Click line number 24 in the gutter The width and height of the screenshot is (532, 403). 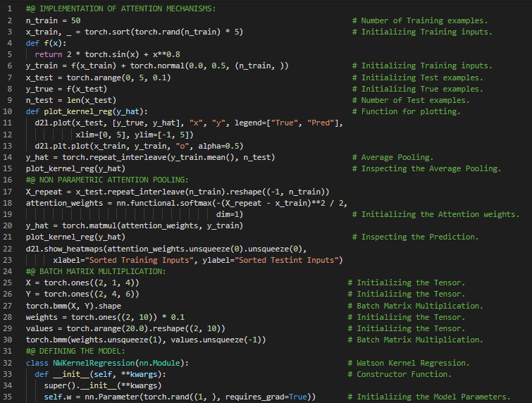pyautogui.click(x=9, y=271)
